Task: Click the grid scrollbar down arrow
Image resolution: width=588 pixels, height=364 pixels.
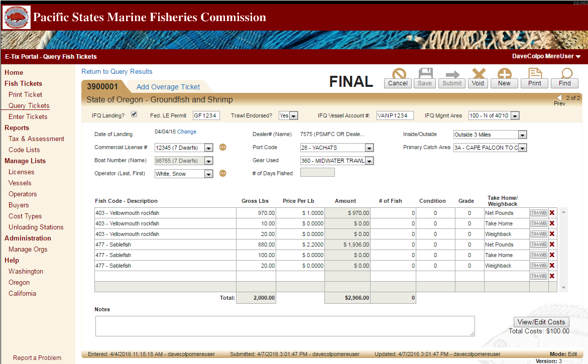Action: click(x=563, y=288)
